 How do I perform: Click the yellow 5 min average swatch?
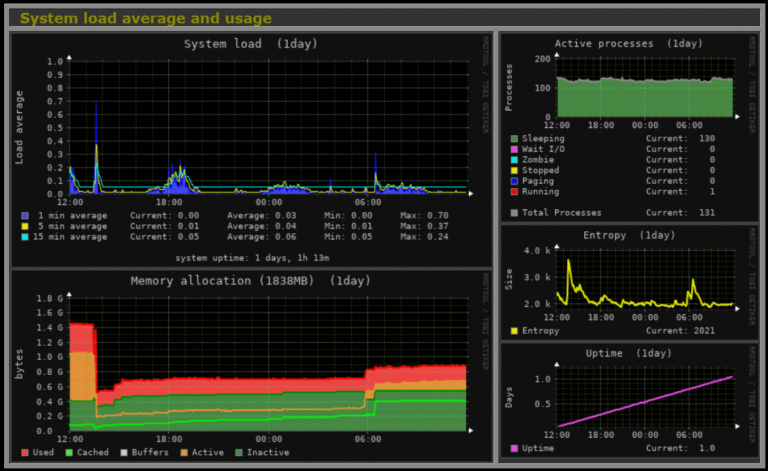pyautogui.click(x=25, y=226)
